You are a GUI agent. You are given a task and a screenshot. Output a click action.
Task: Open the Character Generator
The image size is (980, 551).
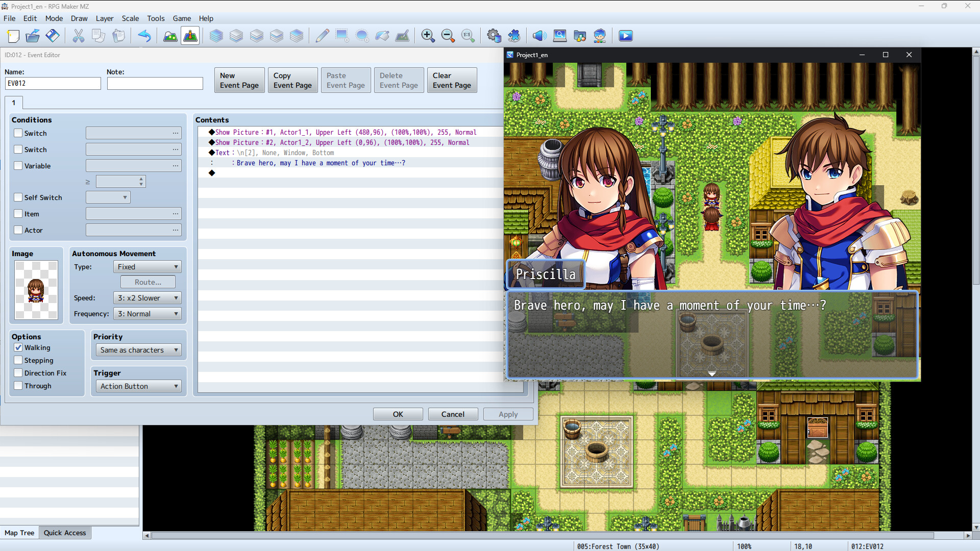click(600, 36)
